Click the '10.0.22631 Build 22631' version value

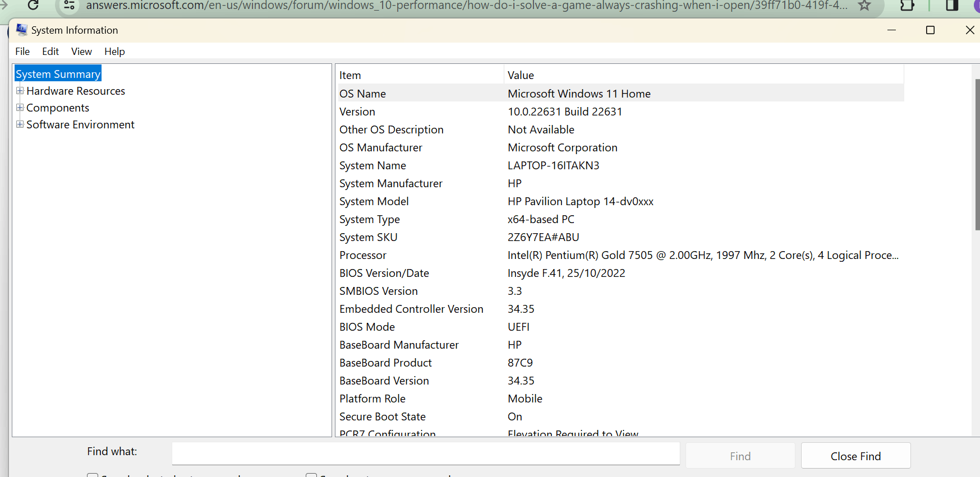click(565, 112)
